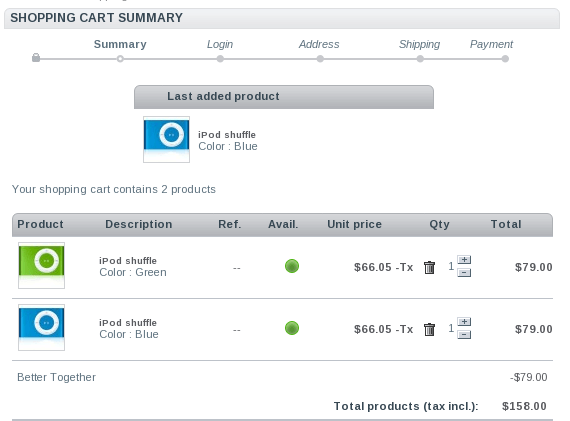The width and height of the screenshot is (570, 421).
Task: Click the Last added product header
Action: (284, 97)
